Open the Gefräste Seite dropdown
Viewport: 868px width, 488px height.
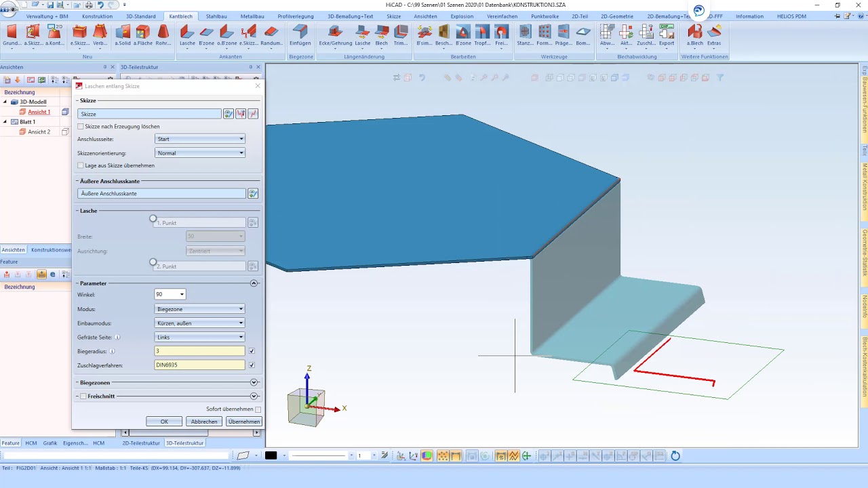(x=199, y=337)
